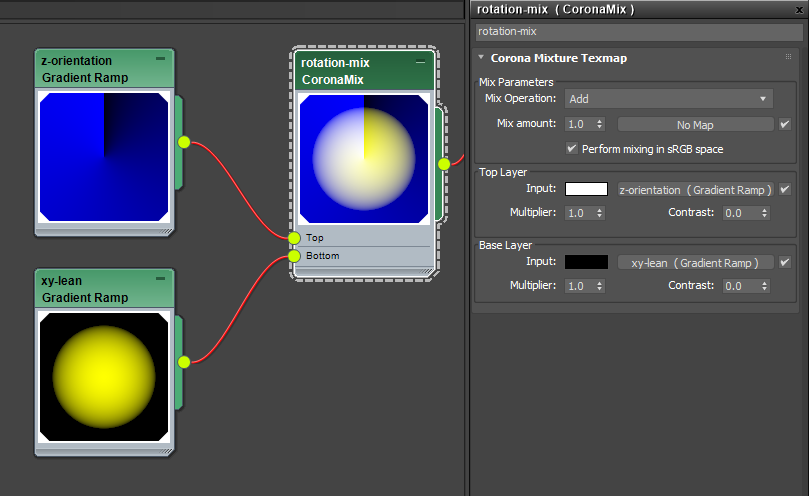Click the Base Layer group label
809x496 pixels.
505,245
